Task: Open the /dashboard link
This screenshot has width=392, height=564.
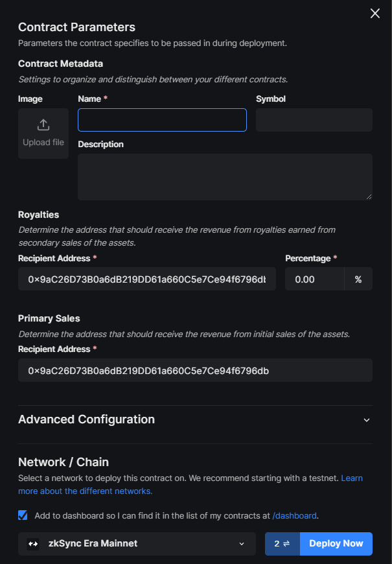Action: [295, 516]
